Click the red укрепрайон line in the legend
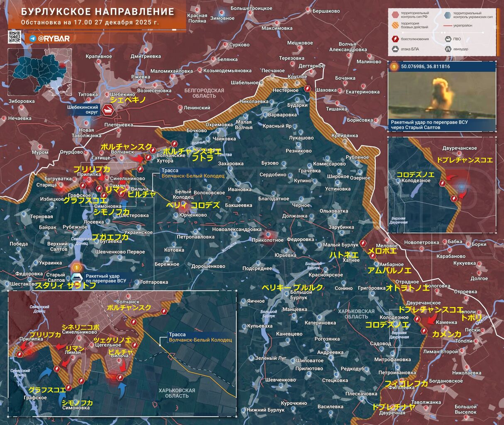The width and height of the screenshot is (504, 425). (x=448, y=26)
